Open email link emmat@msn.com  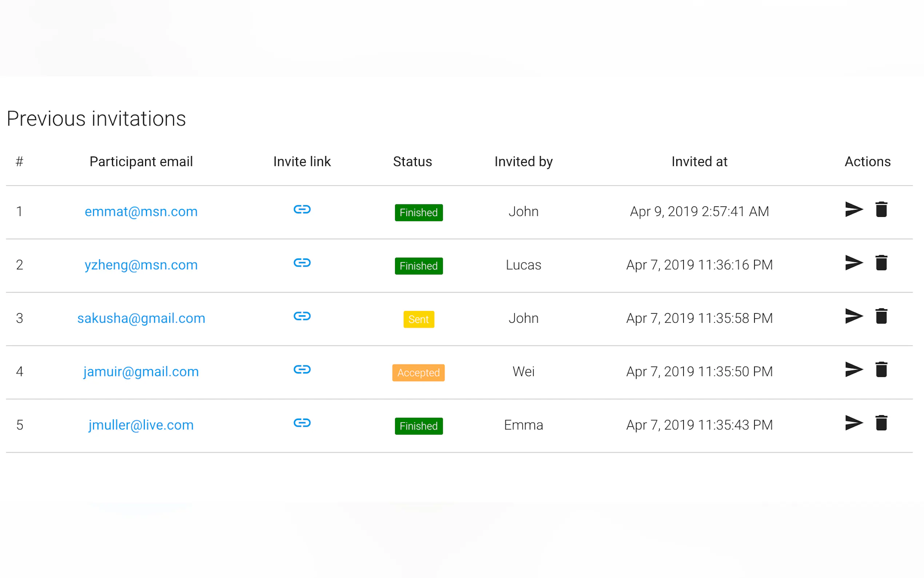coord(141,211)
